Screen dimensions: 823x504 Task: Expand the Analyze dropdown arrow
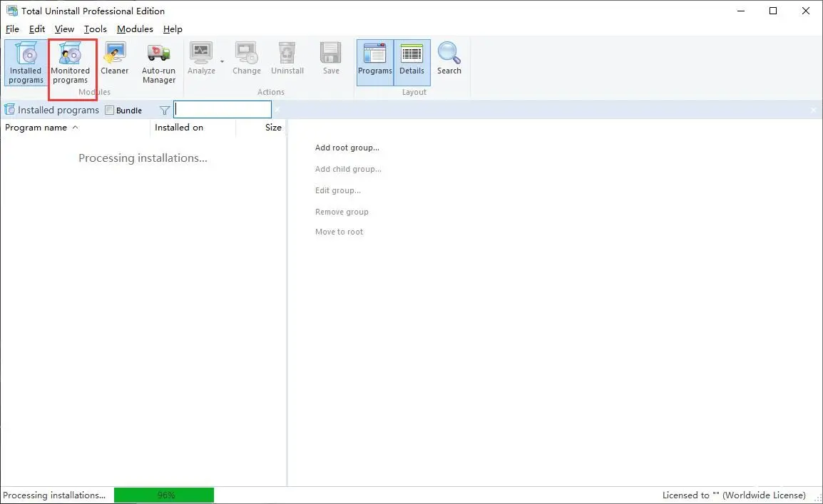click(222, 62)
